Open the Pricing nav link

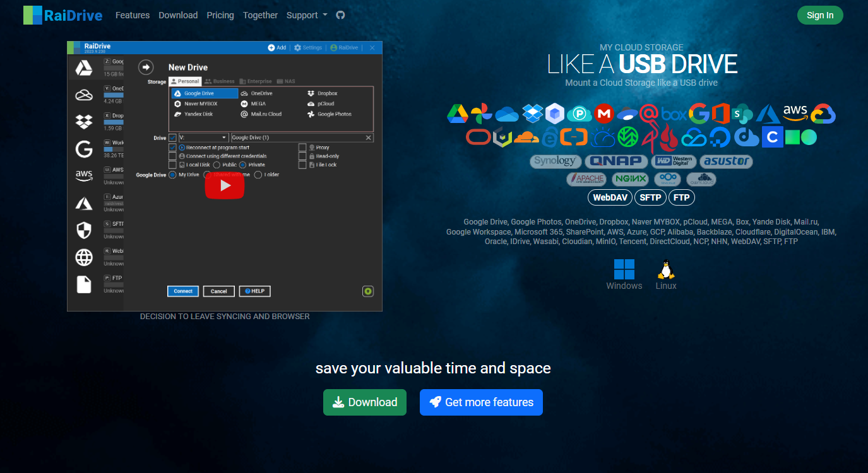pyautogui.click(x=220, y=15)
